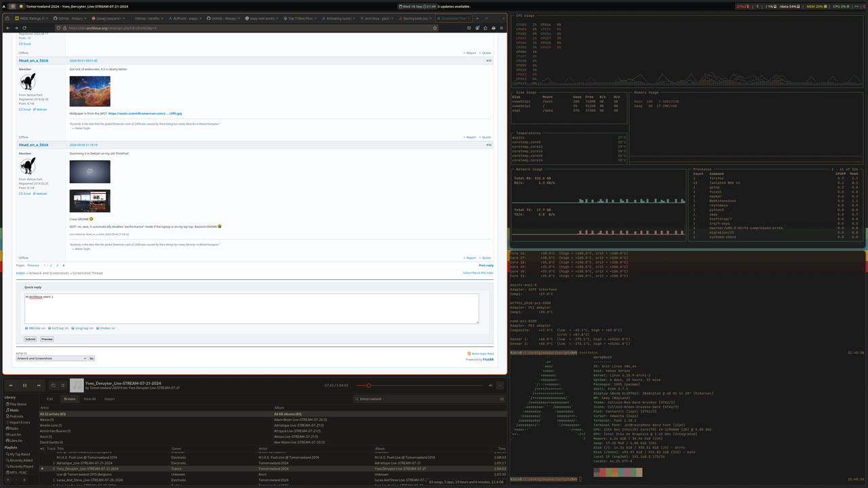Open Atom topic feed link
Screen dimensions: 868x488
[x=482, y=354]
